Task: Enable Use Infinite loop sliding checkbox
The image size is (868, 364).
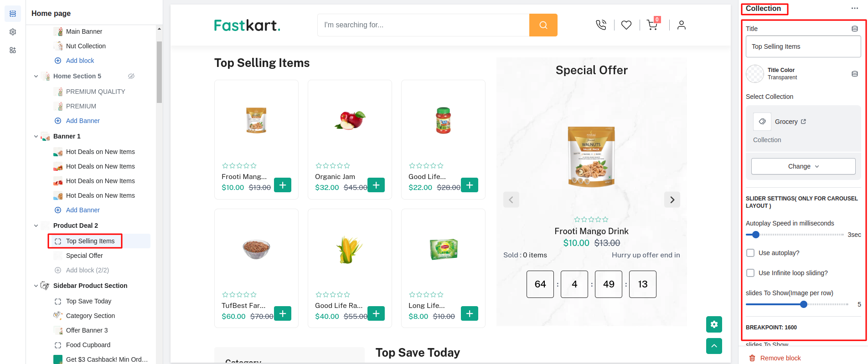Action: 750,273
